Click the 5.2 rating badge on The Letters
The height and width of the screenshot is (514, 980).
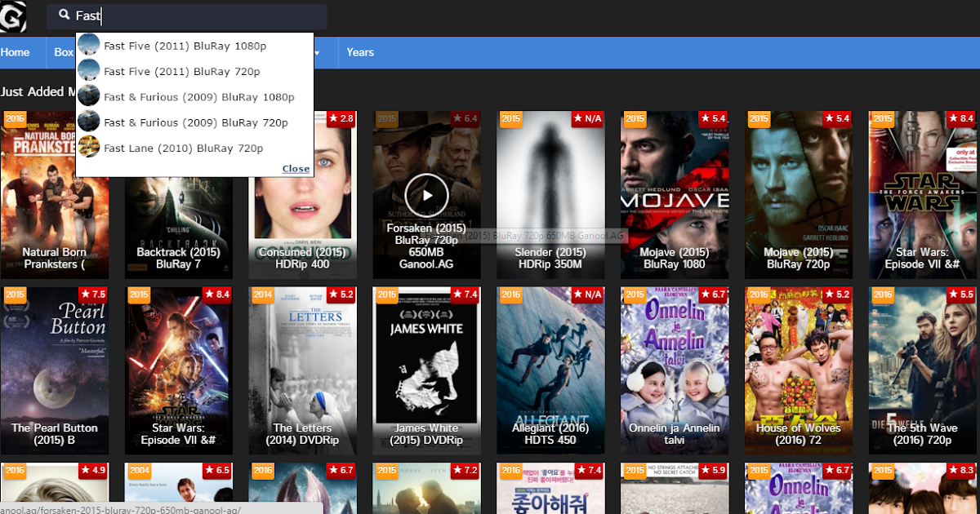[x=341, y=295]
